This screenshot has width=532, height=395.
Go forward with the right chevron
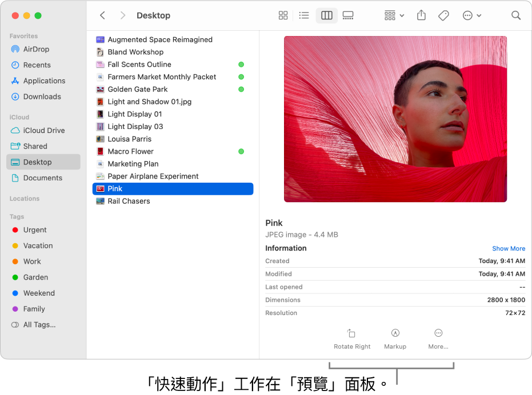tap(123, 15)
